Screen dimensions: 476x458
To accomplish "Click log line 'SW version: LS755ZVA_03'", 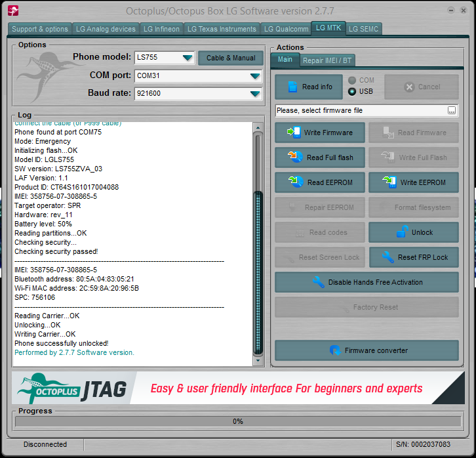I will tap(58, 169).
